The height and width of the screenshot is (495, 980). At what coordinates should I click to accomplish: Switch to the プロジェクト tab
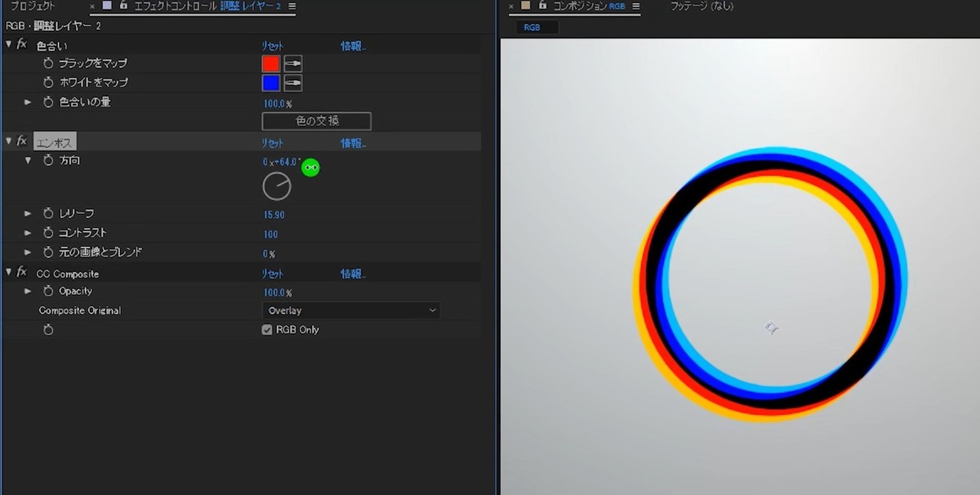[x=33, y=7]
